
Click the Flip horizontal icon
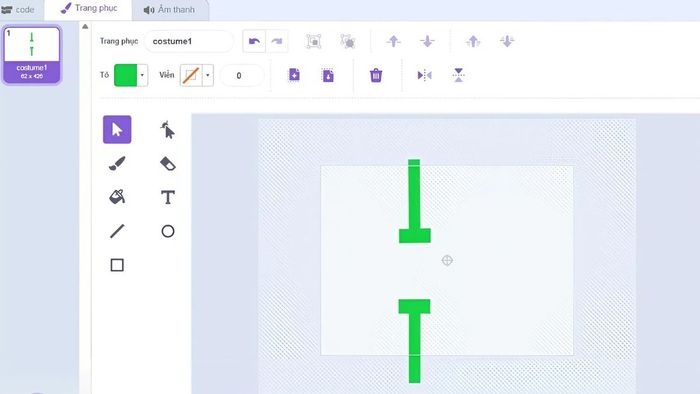(x=424, y=75)
